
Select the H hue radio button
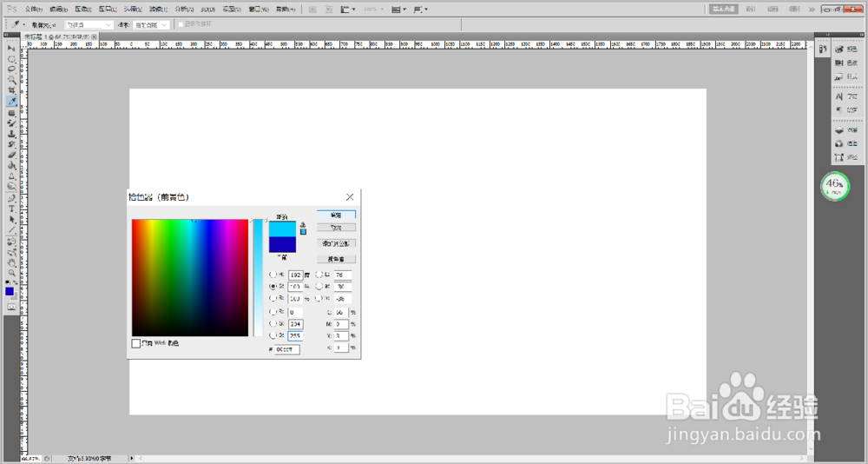click(273, 275)
